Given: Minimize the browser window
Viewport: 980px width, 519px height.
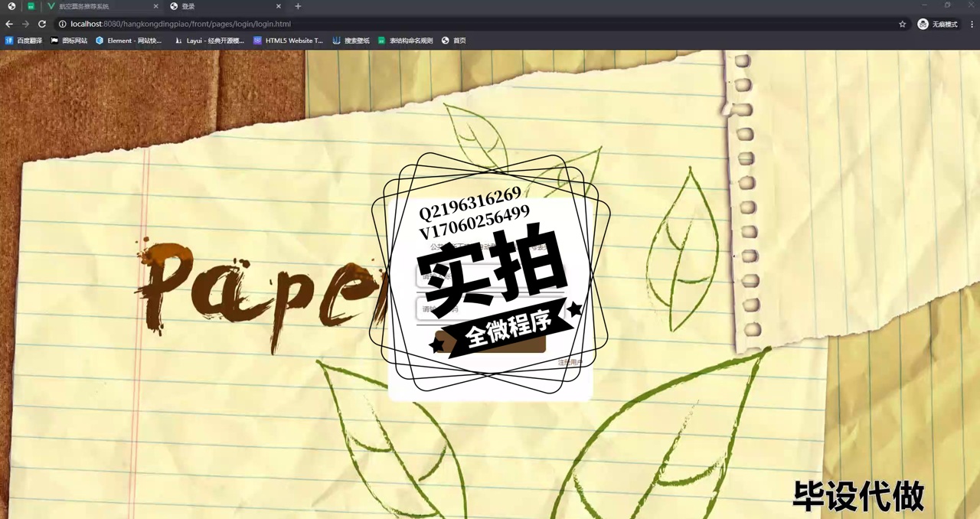Looking at the screenshot, I should pos(925,5).
